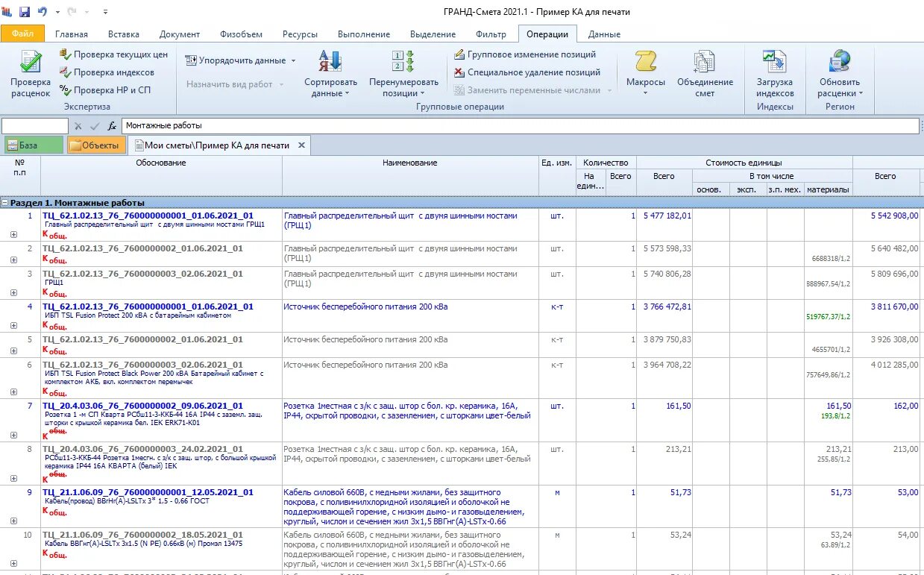This screenshot has height=575, width=924.
Task: Перейти на вкладку «Данные»
Action: point(603,34)
